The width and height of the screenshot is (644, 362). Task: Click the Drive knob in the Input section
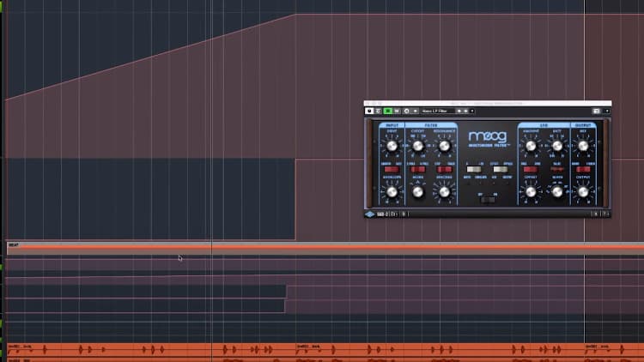tap(392, 146)
